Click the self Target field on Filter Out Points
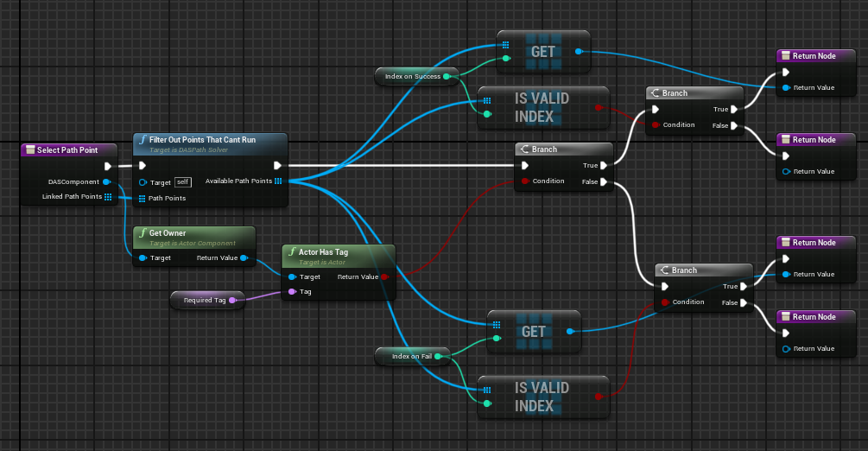 pyautogui.click(x=182, y=182)
